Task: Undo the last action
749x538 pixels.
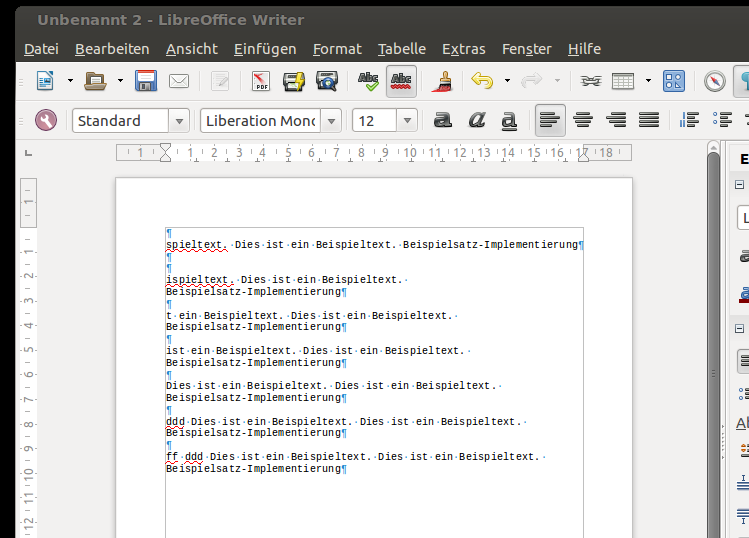Action: pos(482,81)
